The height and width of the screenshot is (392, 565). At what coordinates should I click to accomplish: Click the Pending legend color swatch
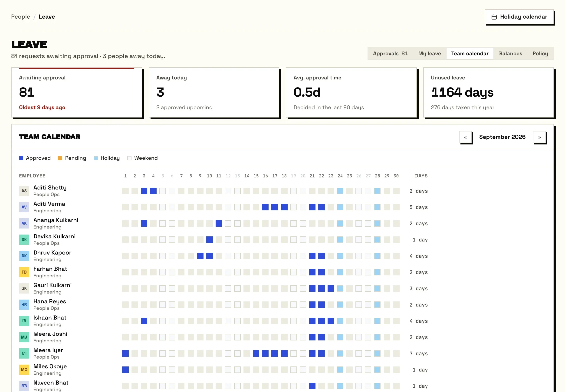[60, 158]
